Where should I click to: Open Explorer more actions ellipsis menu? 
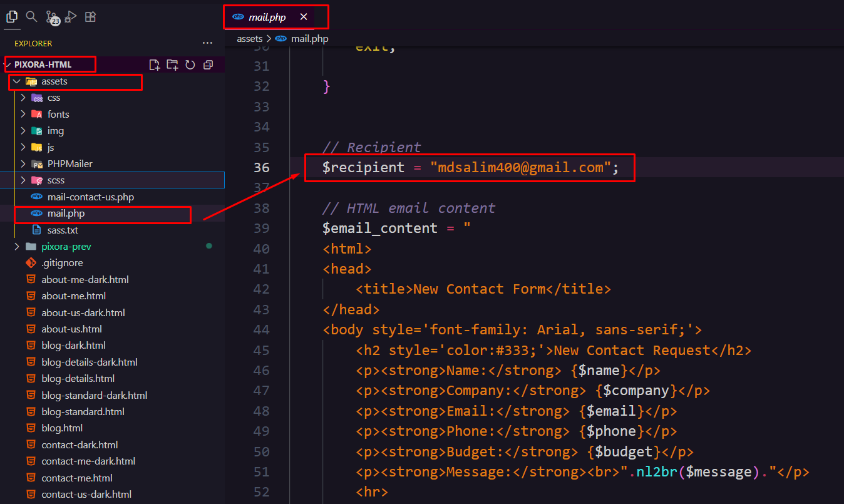(x=207, y=43)
